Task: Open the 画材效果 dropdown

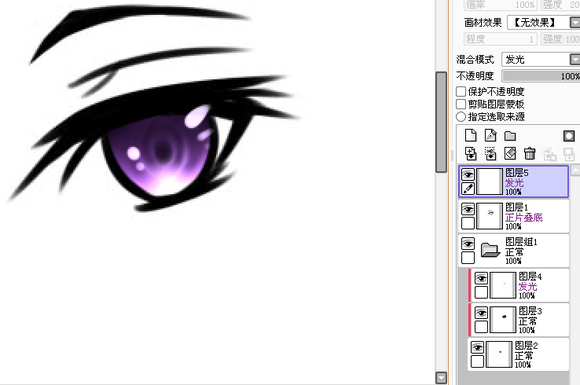Action: pyautogui.click(x=543, y=23)
